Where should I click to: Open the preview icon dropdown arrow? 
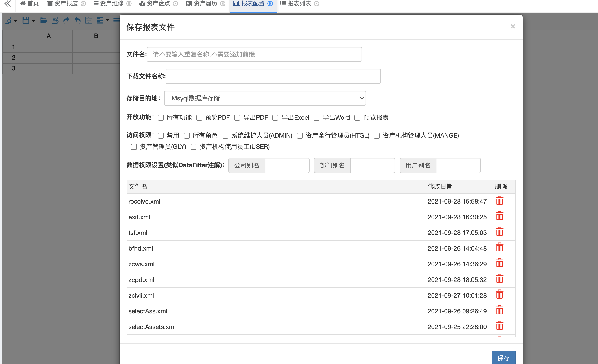point(15,21)
